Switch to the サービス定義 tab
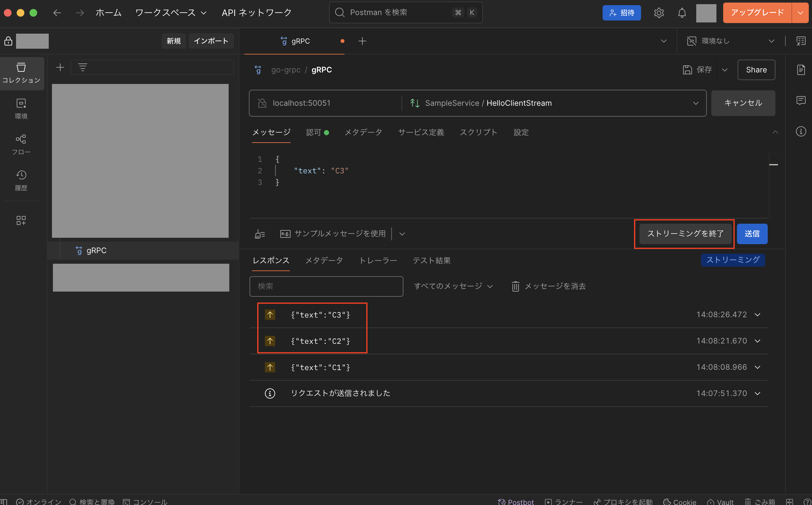 (x=421, y=132)
